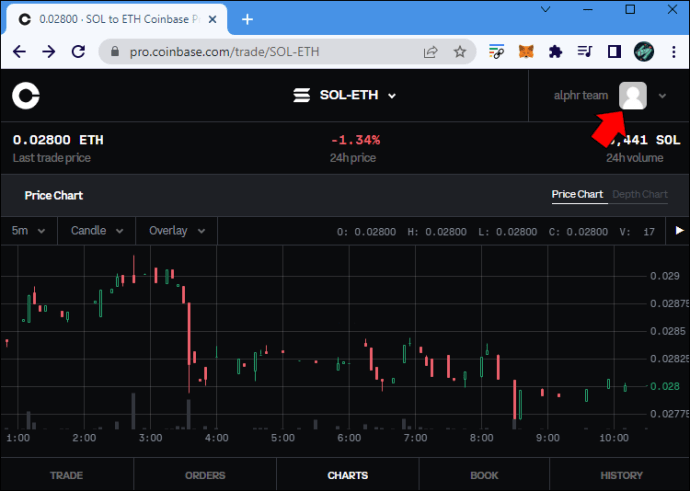Click the alphr team username
The height and width of the screenshot is (491, 690).
[x=580, y=95]
